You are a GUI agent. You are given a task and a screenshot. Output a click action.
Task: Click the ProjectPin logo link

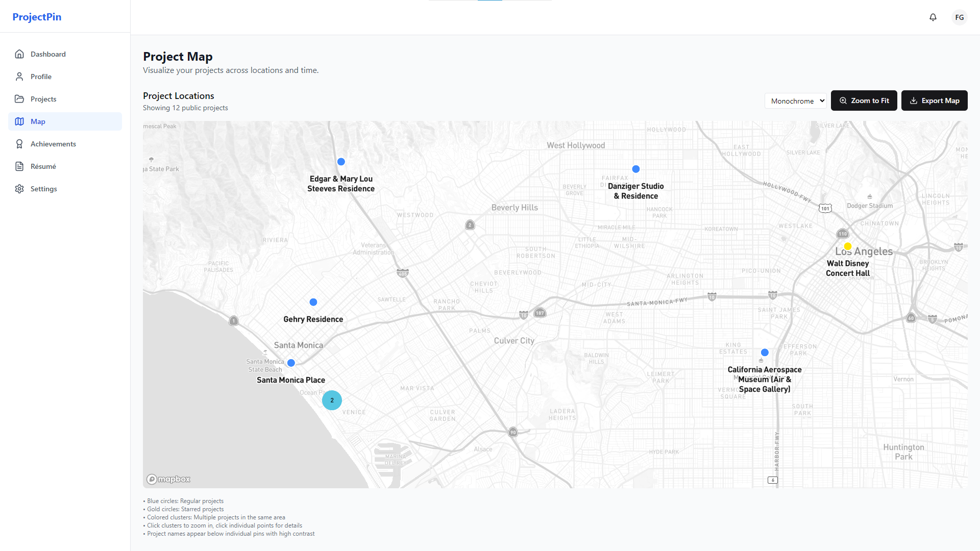37,17
